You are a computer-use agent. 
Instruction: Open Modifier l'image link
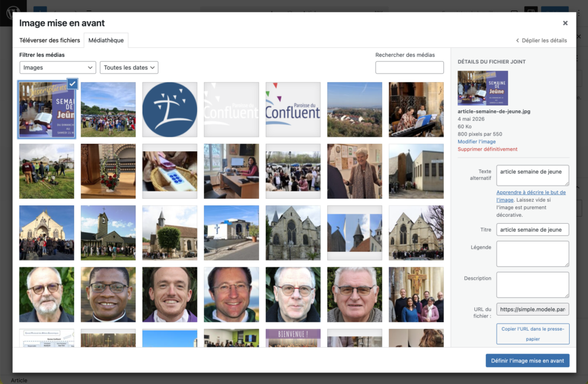[476, 141]
